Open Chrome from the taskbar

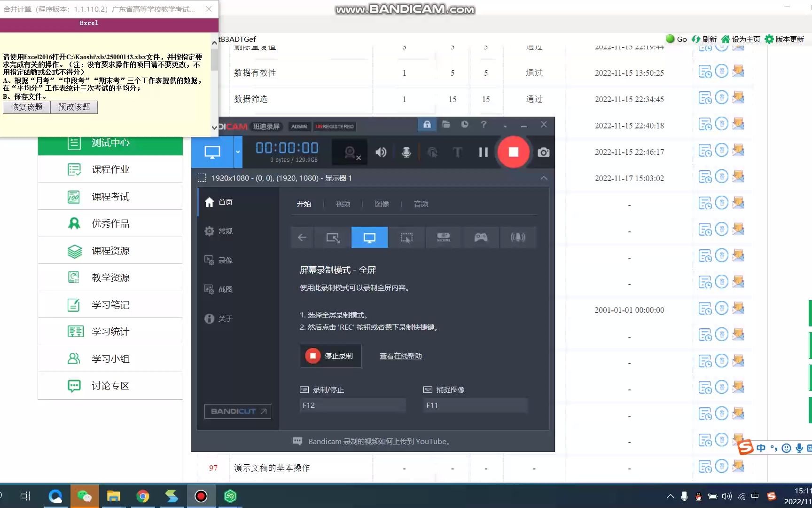tap(143, 496)
